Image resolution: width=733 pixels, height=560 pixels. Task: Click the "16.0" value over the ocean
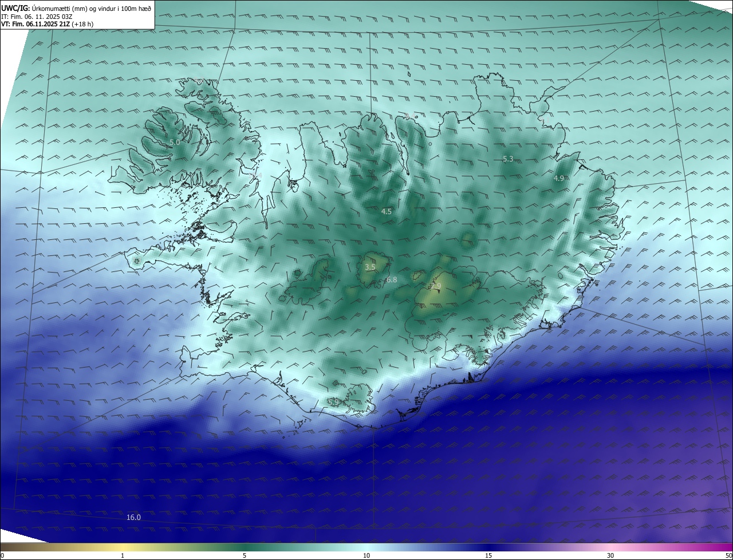[133, 517]
